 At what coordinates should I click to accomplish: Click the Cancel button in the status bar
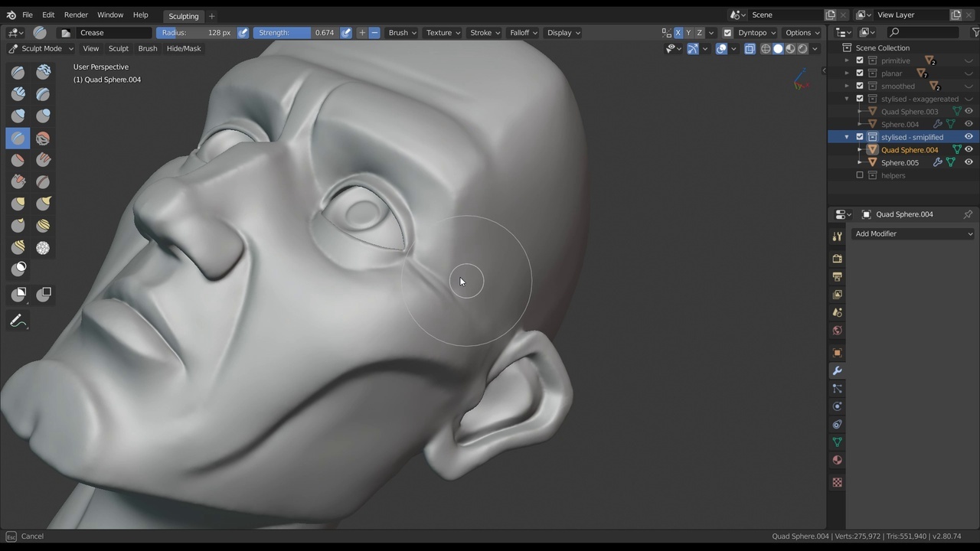pyautogui.click(x=32, y=536)
